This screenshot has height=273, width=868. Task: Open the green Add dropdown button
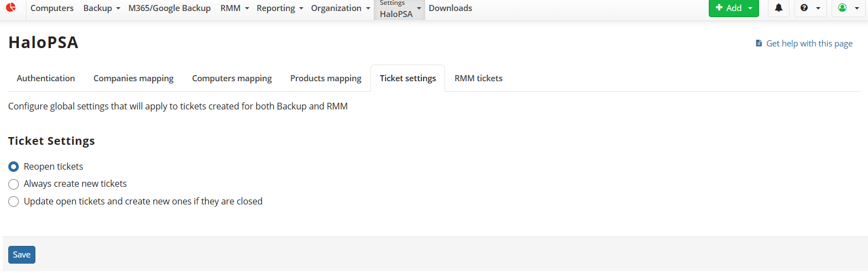[x=733, y=8]
